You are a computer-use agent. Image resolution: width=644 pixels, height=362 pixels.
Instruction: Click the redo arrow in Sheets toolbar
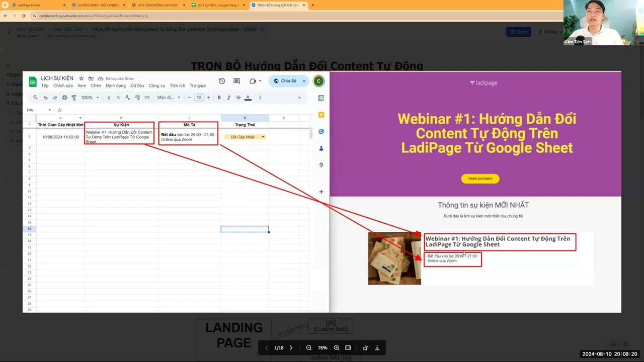point(55,98)
